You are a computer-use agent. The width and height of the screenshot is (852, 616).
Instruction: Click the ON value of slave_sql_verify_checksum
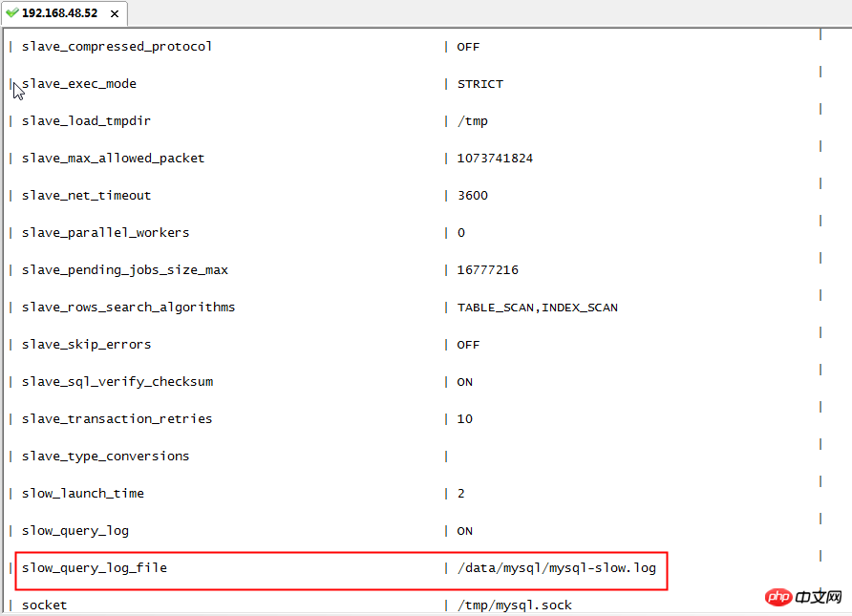click(465, 382)
